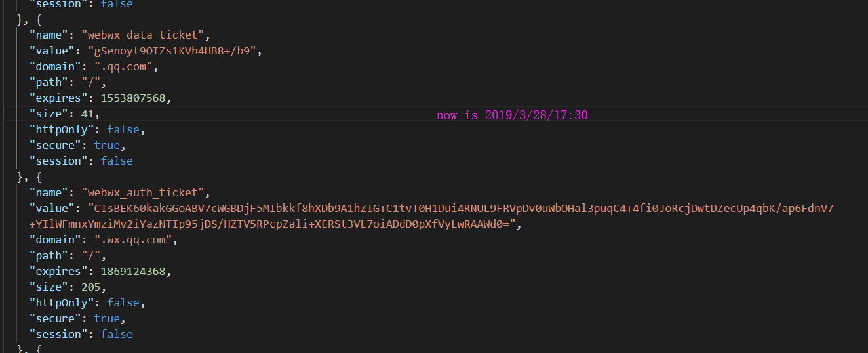The image size is (868, 353).
Task: Click the size value 205
Action: coord(91,287)
